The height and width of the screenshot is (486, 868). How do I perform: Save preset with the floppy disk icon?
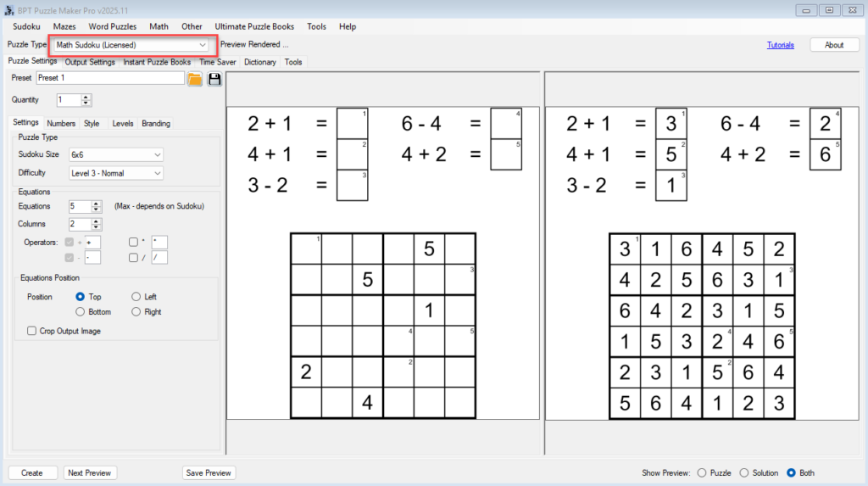214,79
